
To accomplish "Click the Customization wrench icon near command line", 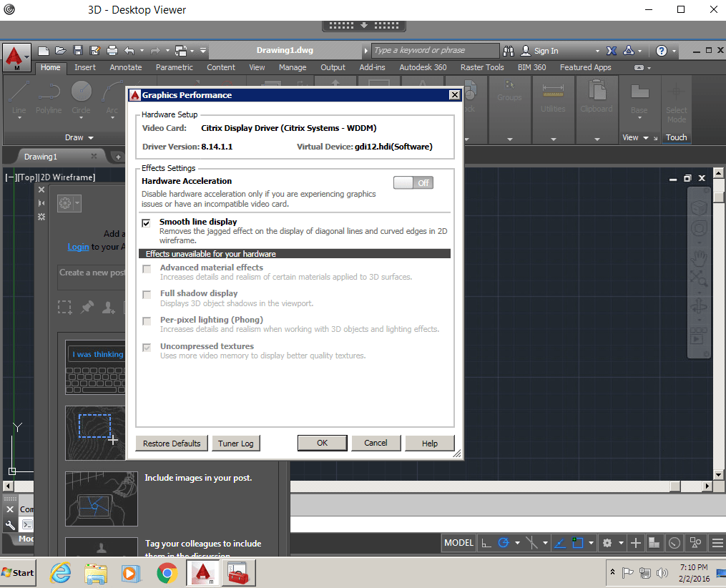I will tap(10, 524).
